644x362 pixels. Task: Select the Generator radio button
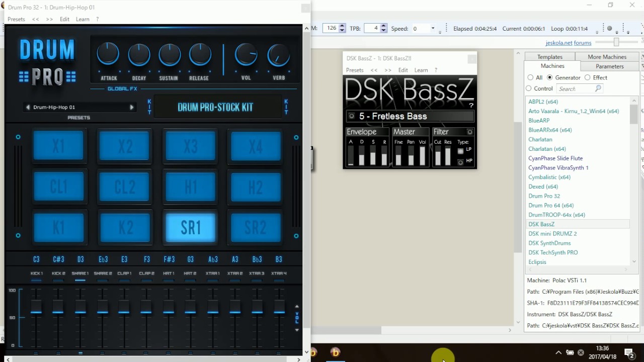click(549, 77)
